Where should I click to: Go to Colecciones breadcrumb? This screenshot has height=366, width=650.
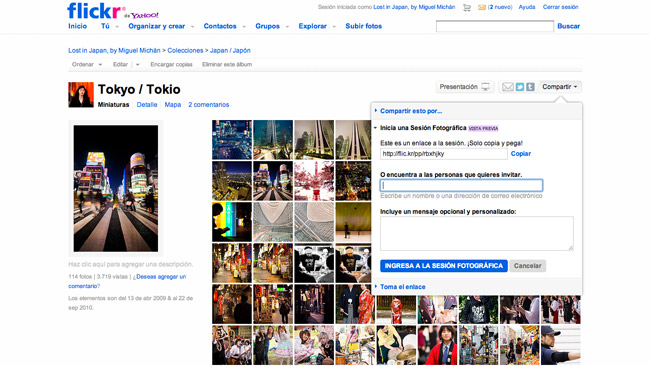[185, 51]
